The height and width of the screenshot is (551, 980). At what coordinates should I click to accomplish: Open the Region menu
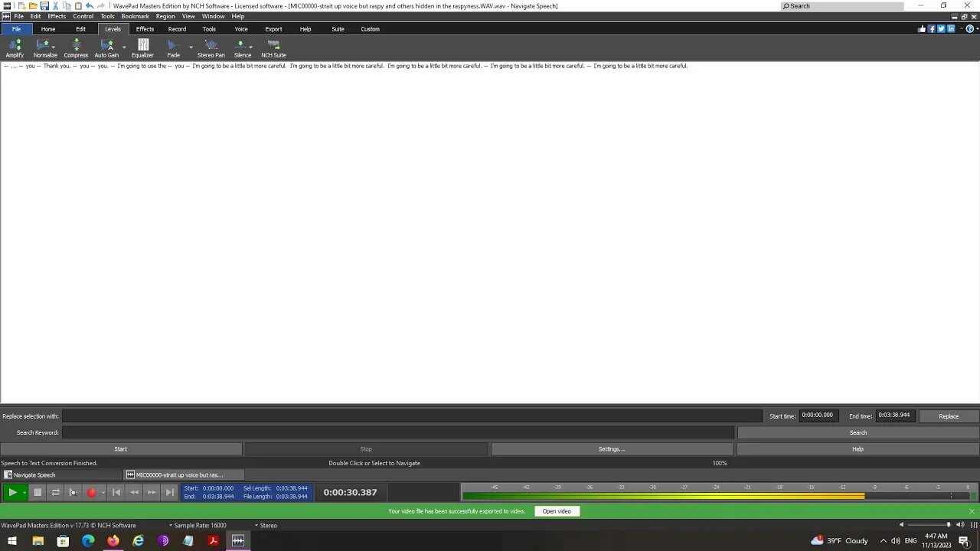tap(165, 16)
